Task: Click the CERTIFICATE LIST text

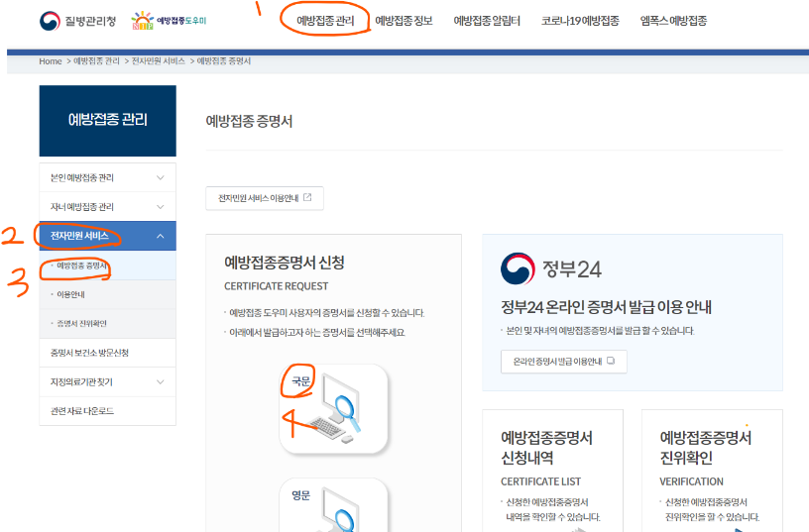Action: (540, 481)
